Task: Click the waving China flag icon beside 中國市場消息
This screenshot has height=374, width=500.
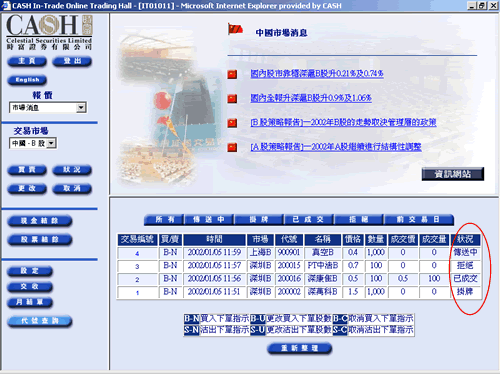Action: pos(235,29)
